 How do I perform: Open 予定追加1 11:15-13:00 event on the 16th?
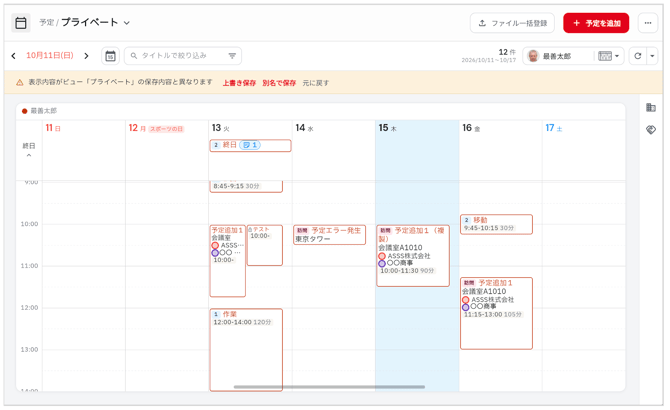pyautogui.click(x=497, y=313)
